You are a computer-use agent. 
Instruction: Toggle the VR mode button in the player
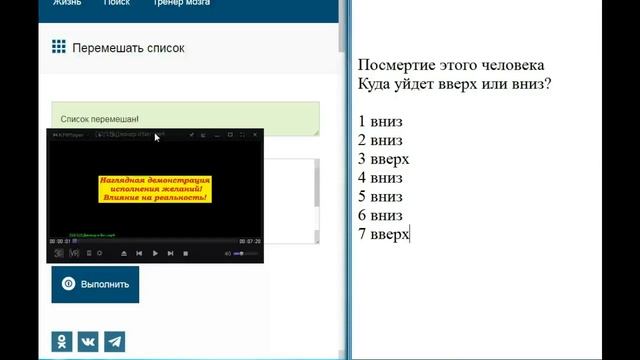[x=74, y=253]
